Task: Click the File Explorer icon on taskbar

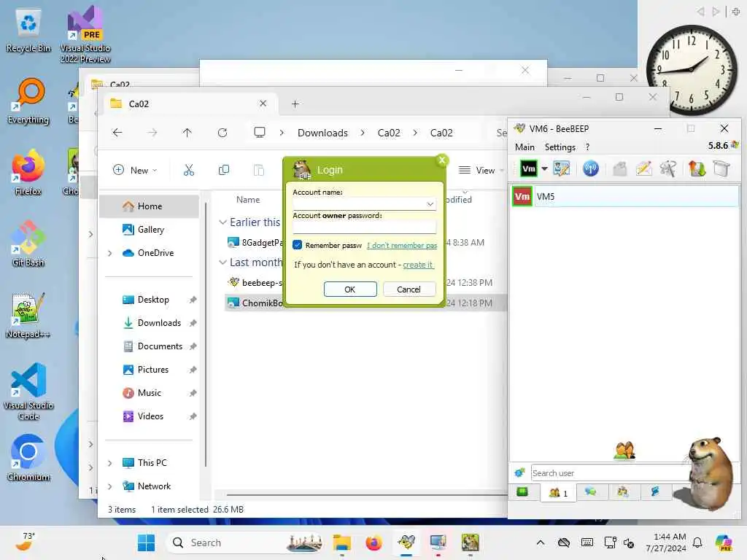Action: click(341, 542)
